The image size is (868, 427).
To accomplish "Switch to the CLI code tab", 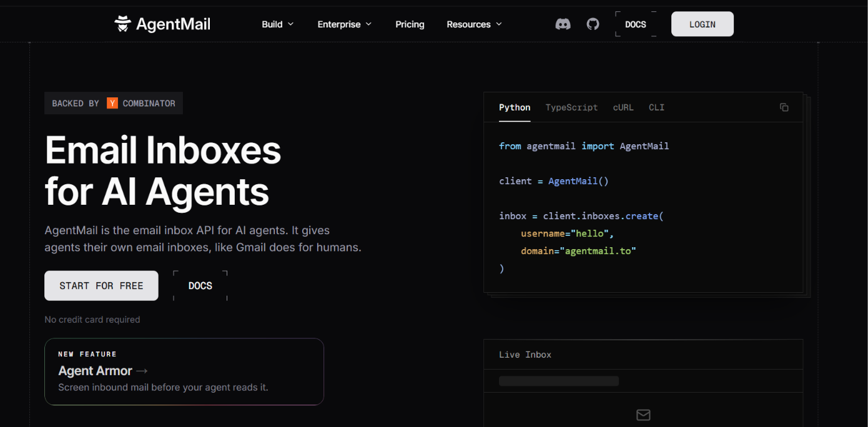I will 656,107.
